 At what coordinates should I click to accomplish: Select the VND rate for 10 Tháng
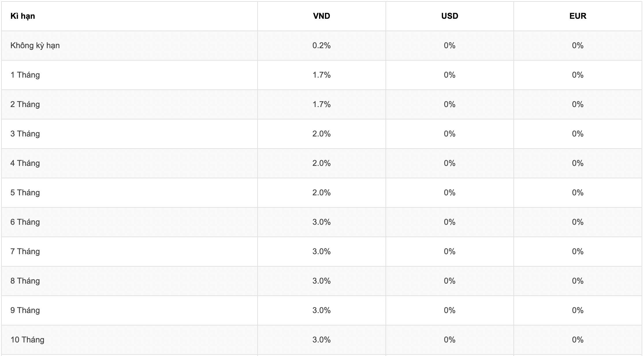[x=321, y=340]
